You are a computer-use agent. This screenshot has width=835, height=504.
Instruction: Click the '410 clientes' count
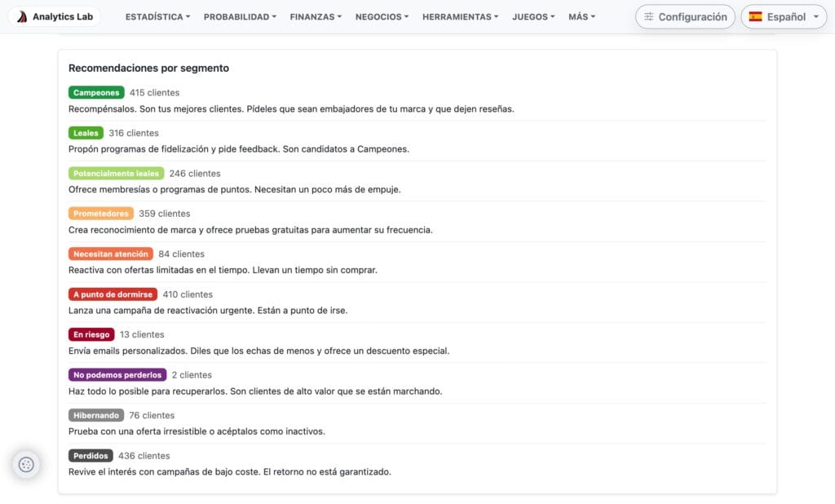[x=188, y=294]
